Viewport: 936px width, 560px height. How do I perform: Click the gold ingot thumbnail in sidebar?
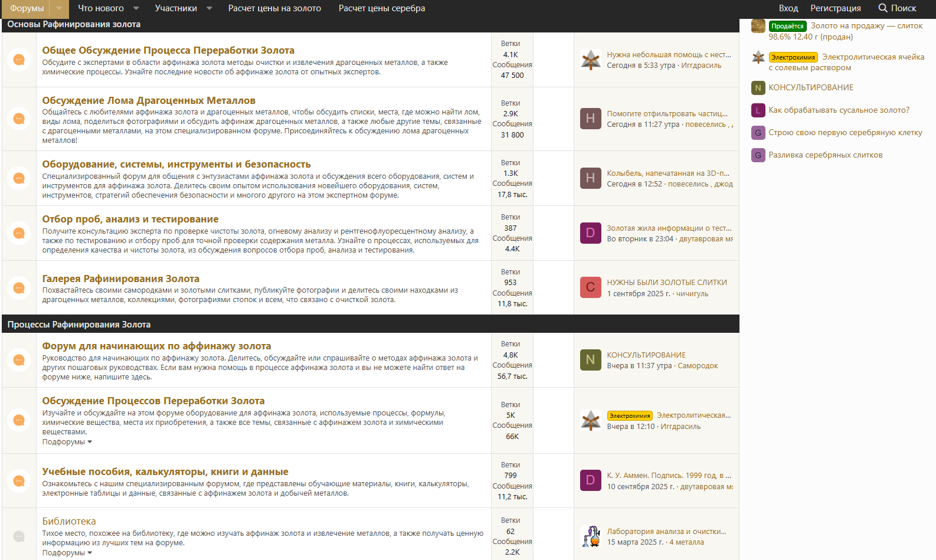[x=758, y=26]
